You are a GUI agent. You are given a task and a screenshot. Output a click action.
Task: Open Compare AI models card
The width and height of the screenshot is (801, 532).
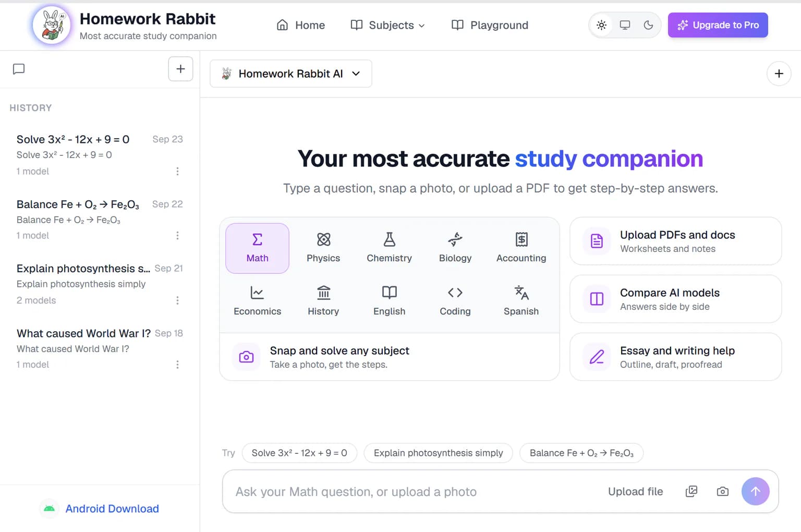(675, 299)
